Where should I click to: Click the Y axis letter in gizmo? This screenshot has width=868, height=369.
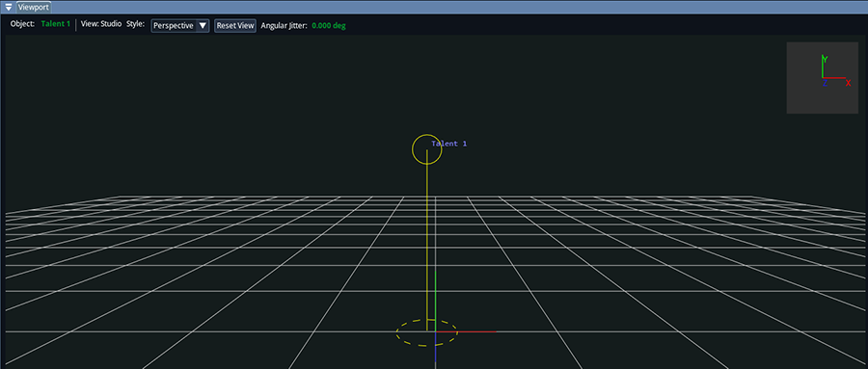[825, 59]
